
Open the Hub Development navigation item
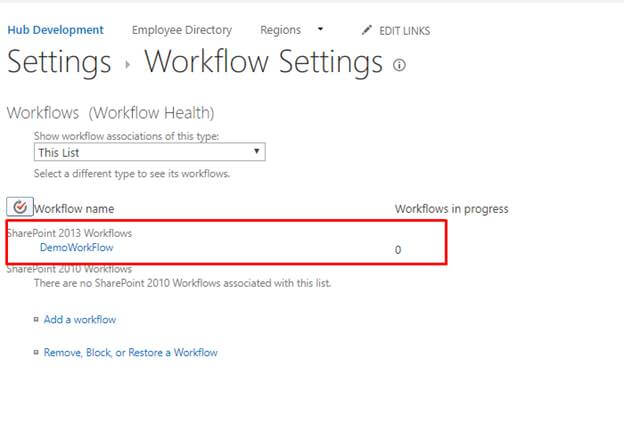[x=55, y=30]
